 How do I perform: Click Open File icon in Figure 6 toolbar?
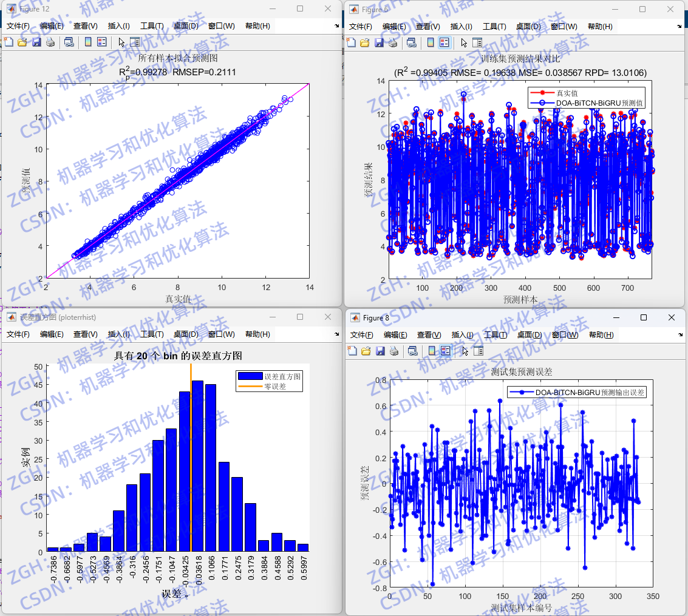click(x=364, y=42)
